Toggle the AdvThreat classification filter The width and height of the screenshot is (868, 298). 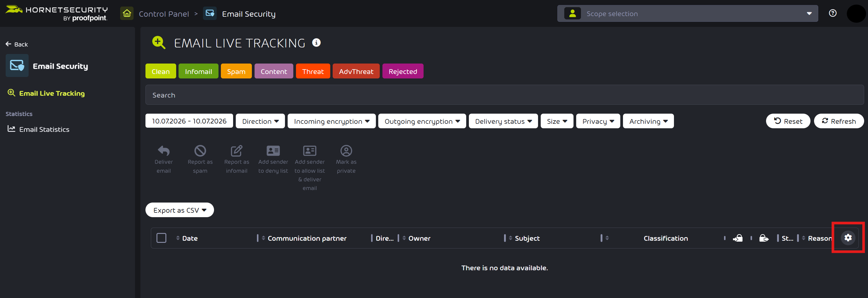(x=356, y=71)
